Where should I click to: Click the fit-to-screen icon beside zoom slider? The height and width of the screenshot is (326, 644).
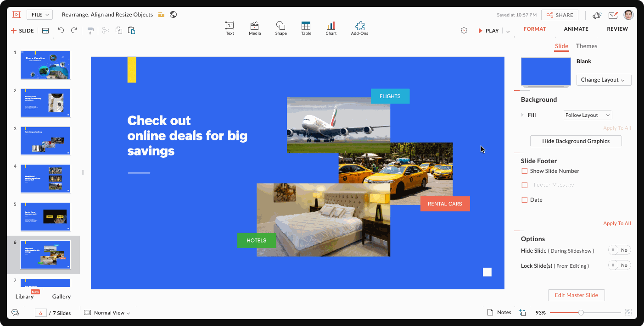pyautogui.click(x=628, y=312)
